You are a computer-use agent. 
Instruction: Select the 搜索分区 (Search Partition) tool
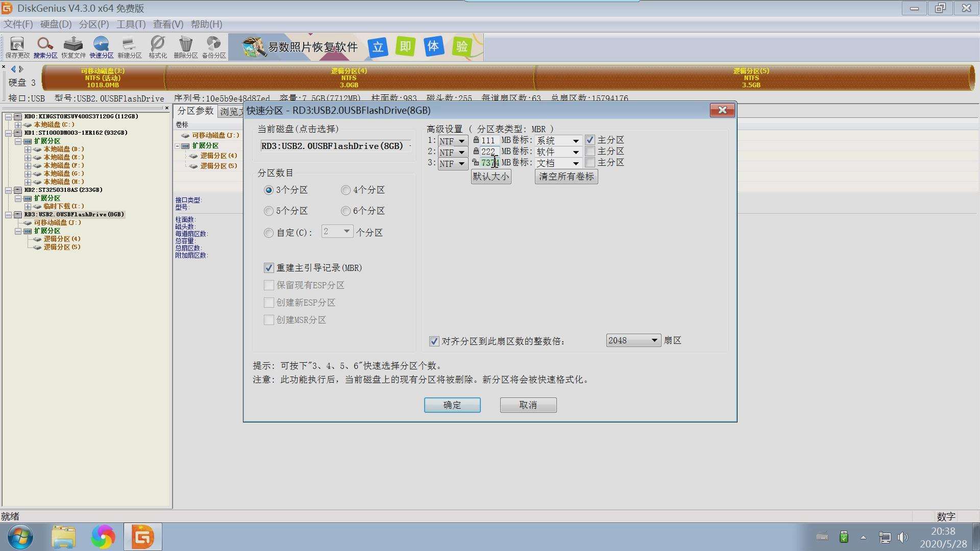[x=45, y=47]
